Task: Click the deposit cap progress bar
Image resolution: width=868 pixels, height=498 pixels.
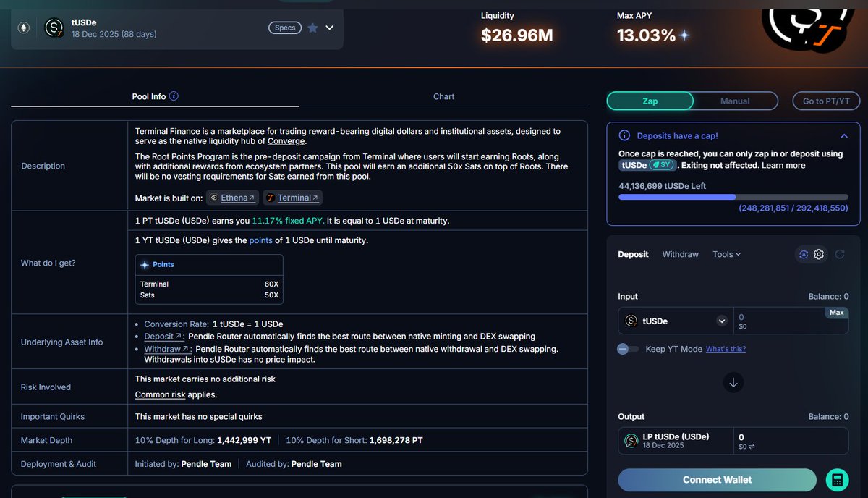Action: (733, 197)
